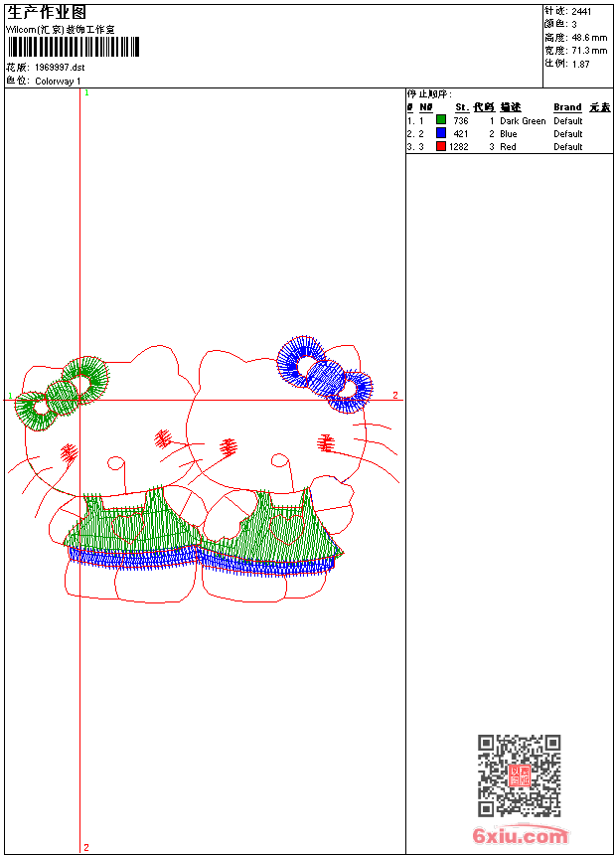Click the QR code image
Viewport: 616px width, 855px height.
pos(519,775)
